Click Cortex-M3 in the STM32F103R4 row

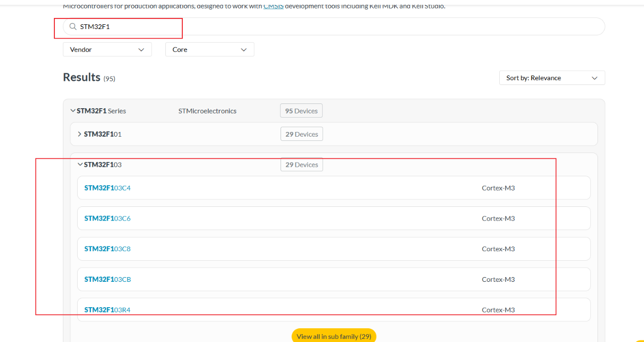pyautogui.click(x=498, y=310)
